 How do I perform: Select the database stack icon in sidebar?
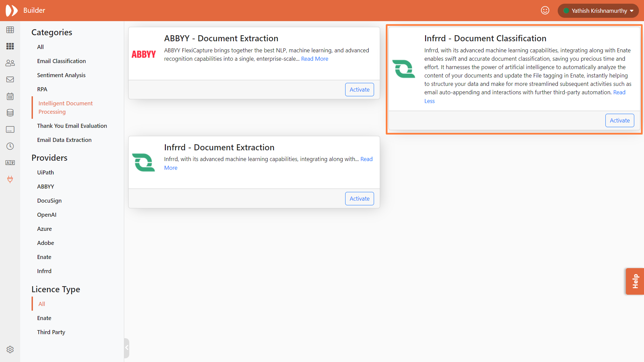10,113
